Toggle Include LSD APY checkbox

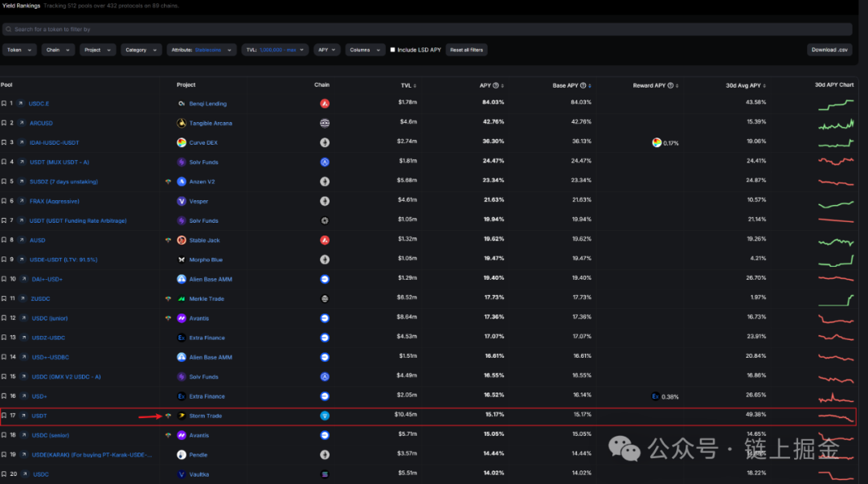point(392,50)
